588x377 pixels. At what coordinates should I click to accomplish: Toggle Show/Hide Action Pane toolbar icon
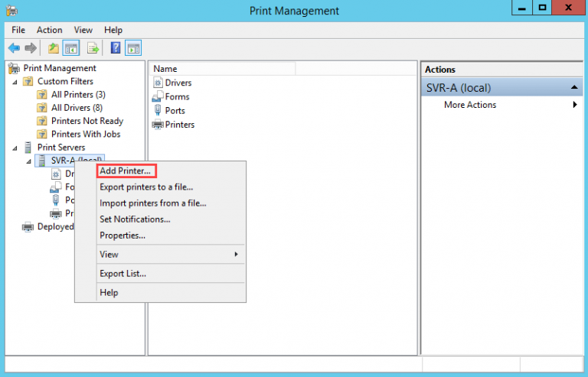point(133,48)
